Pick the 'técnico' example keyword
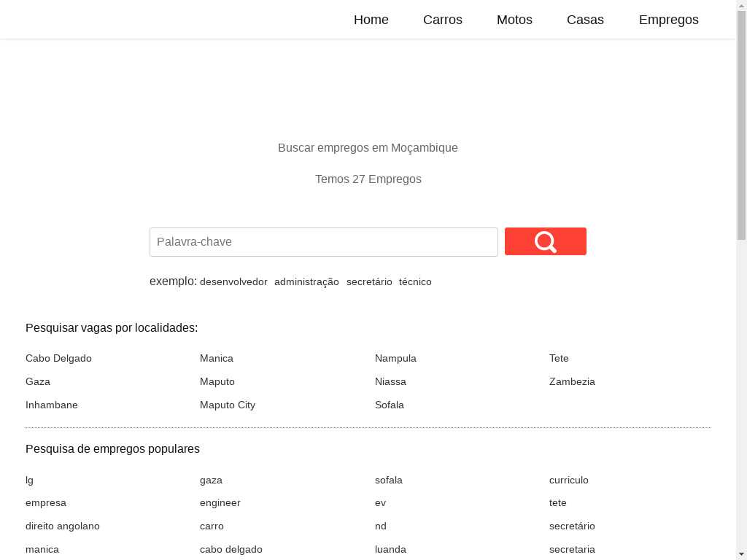The width and height of the screenshot is (747, 560). click(415, 282)
